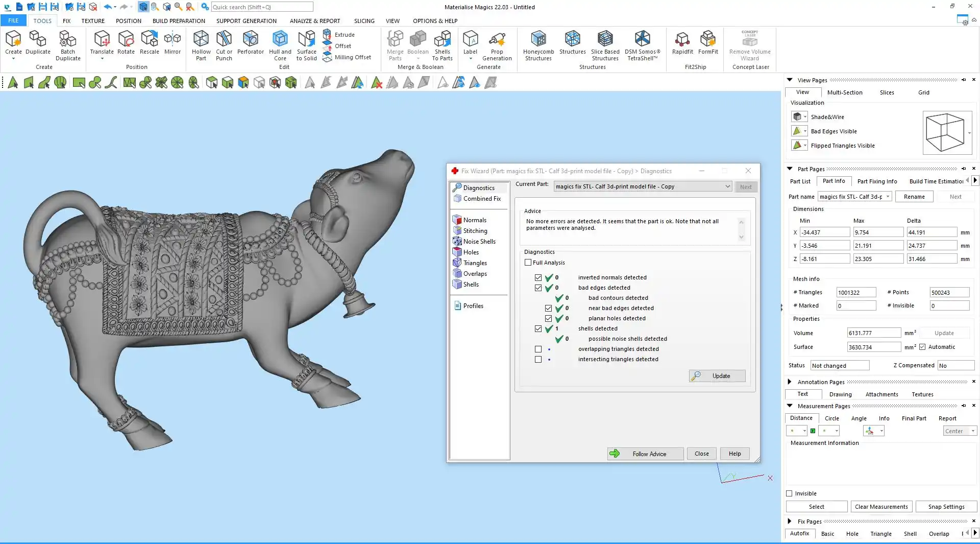
Task: Switch to the Multi-Section view tab
Action: (x=844, y=92)
